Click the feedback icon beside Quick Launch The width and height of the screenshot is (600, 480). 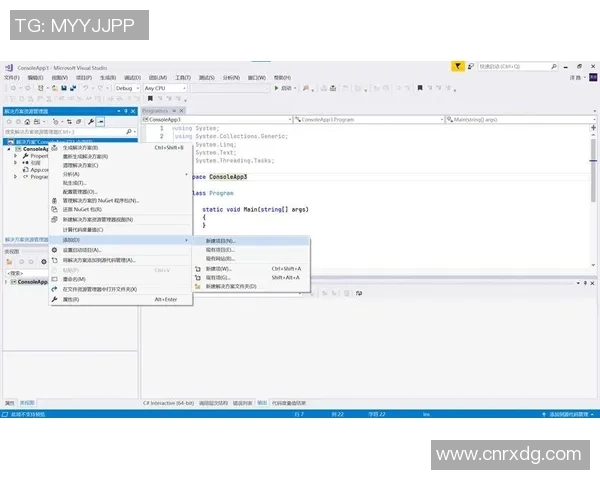[x=469, y=66]
